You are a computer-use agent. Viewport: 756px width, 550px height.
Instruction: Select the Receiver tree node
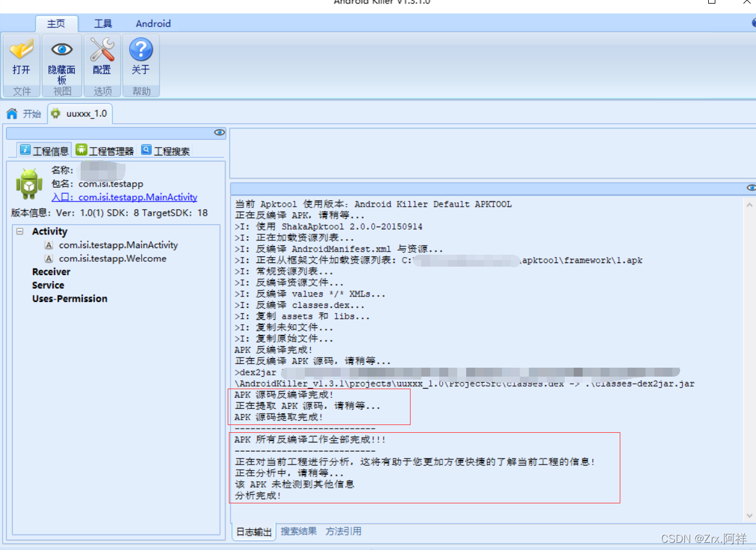coord(51,272)
